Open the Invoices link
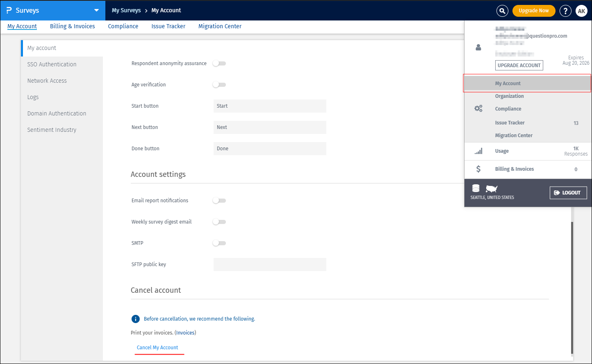Viewport: 592px width, 364px height. tap(185, 332)
